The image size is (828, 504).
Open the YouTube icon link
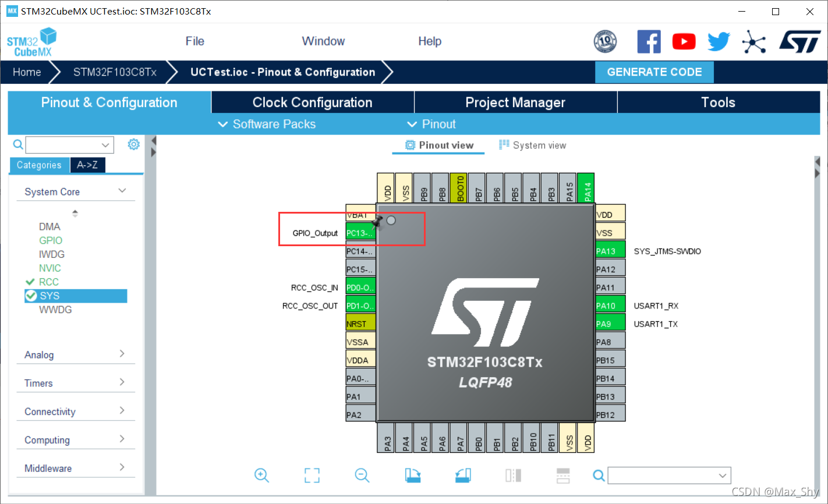tap(684, 41)
